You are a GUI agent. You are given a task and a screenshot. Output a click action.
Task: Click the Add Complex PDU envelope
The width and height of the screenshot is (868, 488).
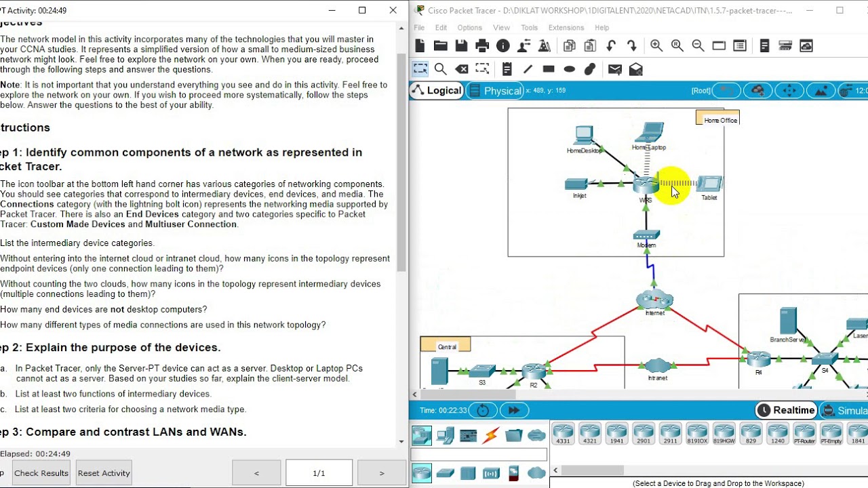click(x=636, y=69)
